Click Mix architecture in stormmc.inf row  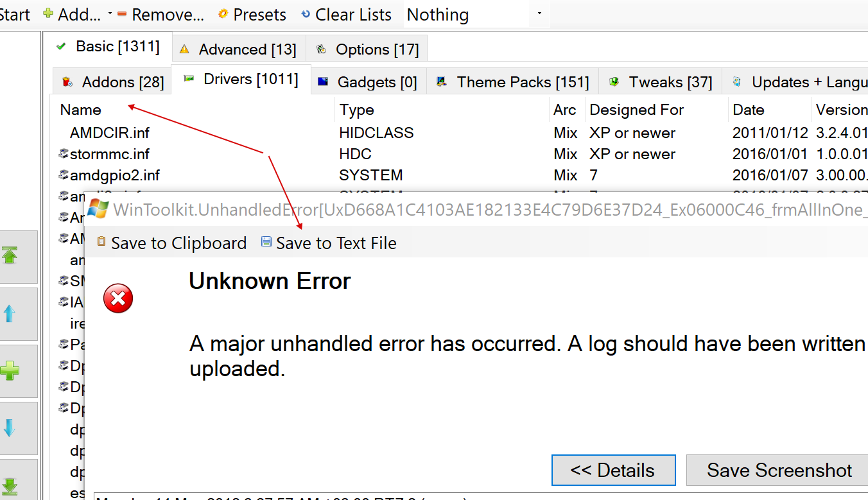click(x=566, y=154)
